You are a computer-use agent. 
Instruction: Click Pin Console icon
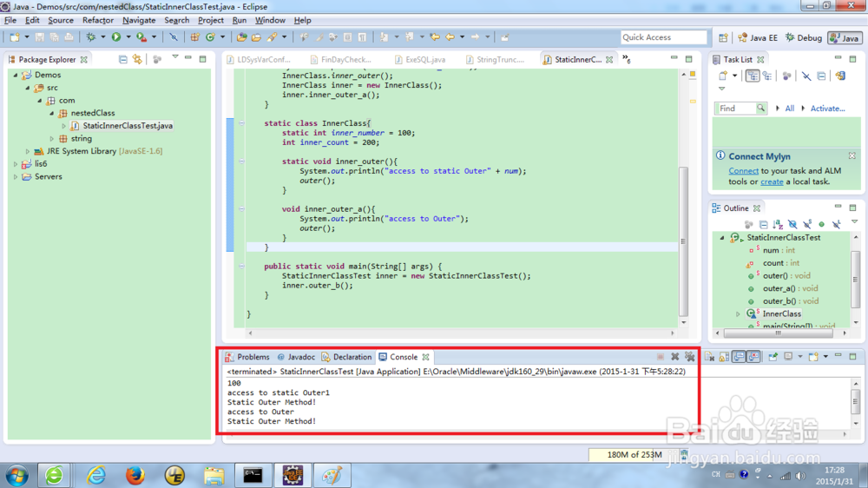pos(773,357)
